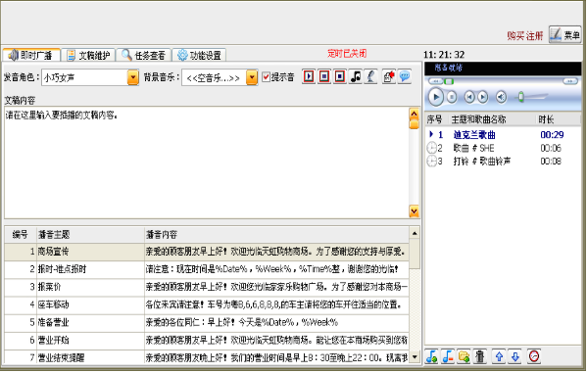The image size is (588, 373).
Task: Click the player's next track button
Action: 483,97
